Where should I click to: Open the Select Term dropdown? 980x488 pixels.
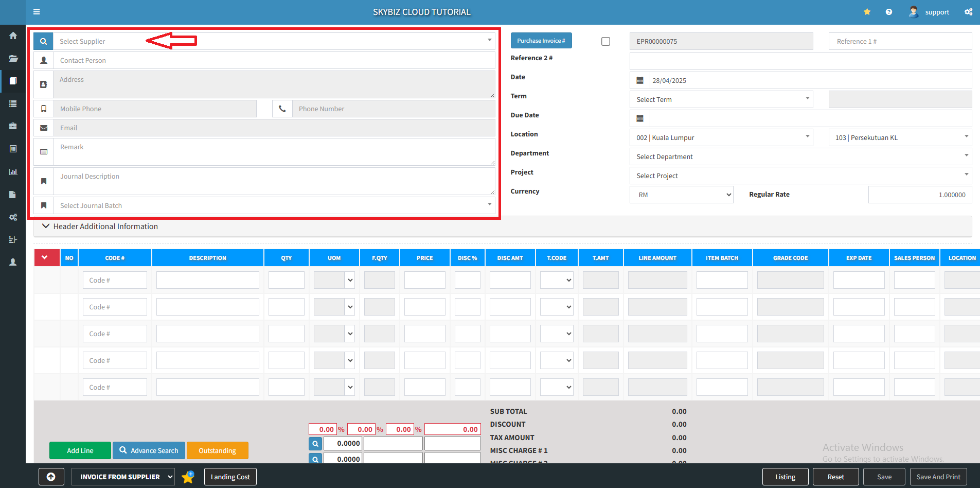point(721,99)
